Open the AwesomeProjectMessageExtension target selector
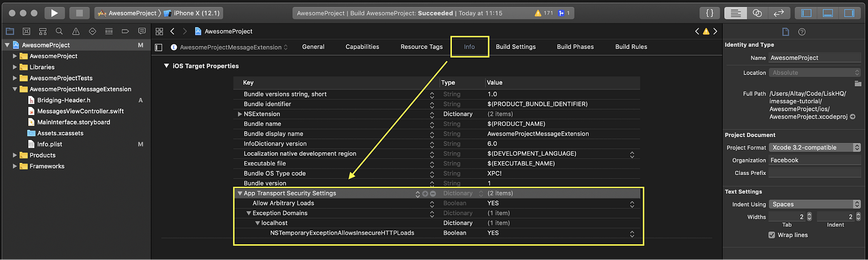The image size is (868, 260). (x=229, y=47)
